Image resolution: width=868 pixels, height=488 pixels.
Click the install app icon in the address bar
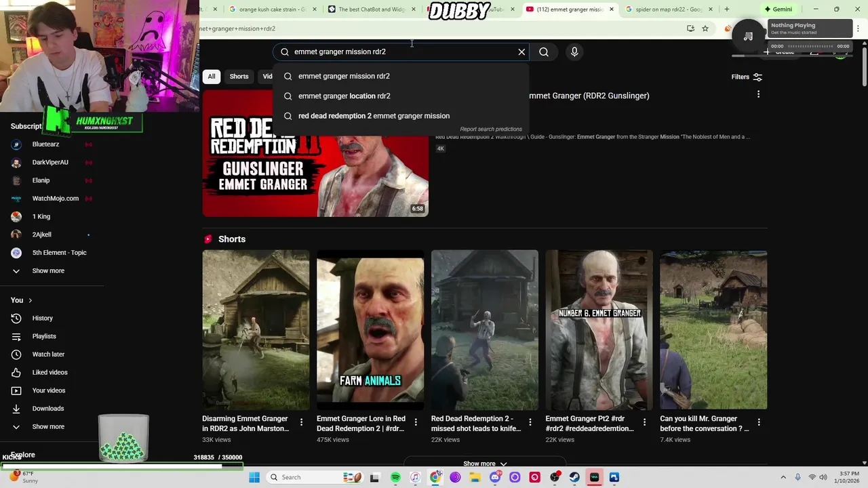tap(690, 28)
